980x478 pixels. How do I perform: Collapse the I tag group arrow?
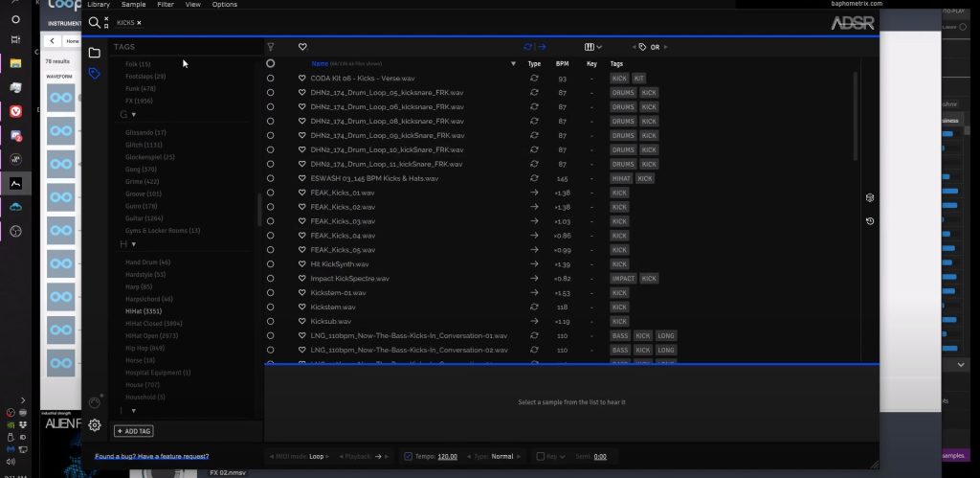click(x=133, y=410)
